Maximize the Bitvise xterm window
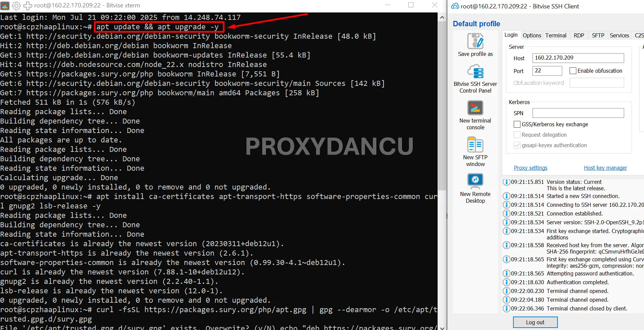 tap(411, 5)
